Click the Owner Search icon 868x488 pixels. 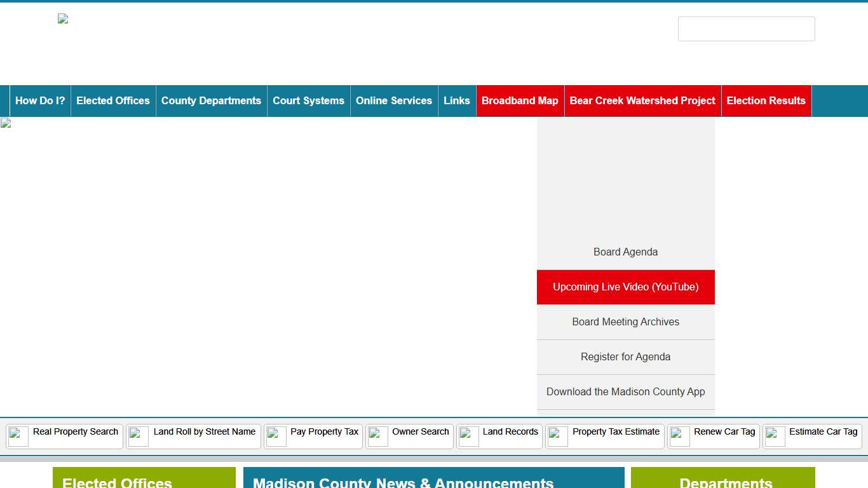click(378, 437)
